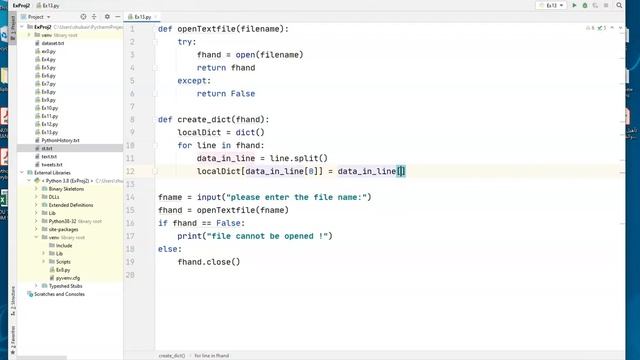The image size is (640, 360).
Task: Click the Excel icon on the desktop edge
Action: [x=3, y=199]
